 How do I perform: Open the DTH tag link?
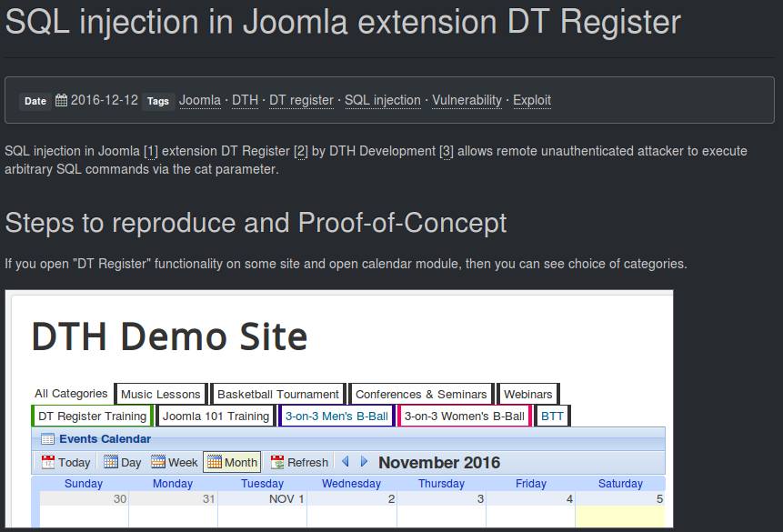point(246,100)
